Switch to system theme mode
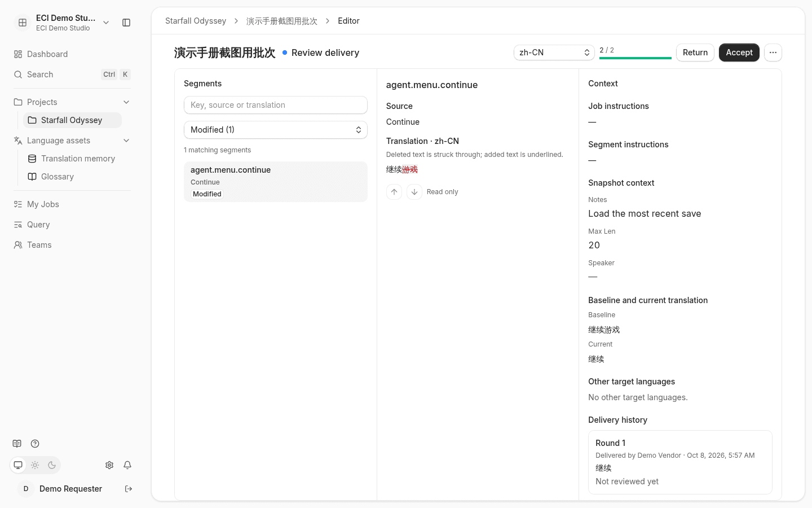This screenshot has width=812, height=508. [18, 465]
